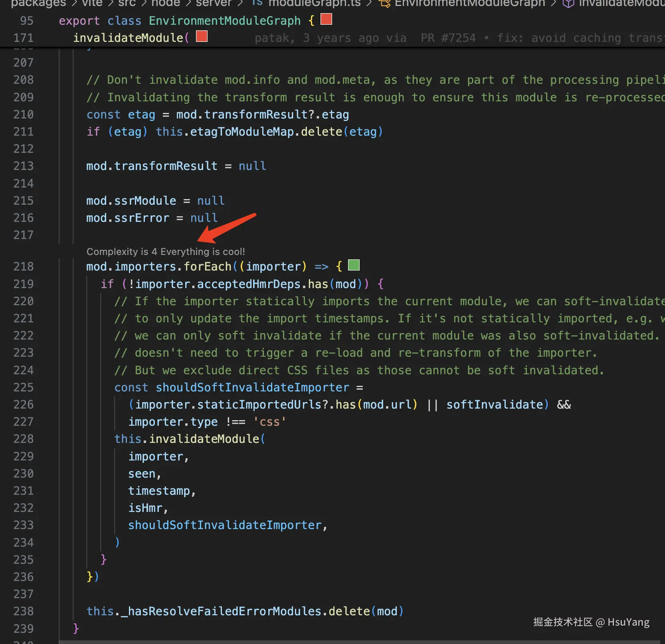Open the EnvironmentModuleGraph breadcrumb segment

coord(470,3)
